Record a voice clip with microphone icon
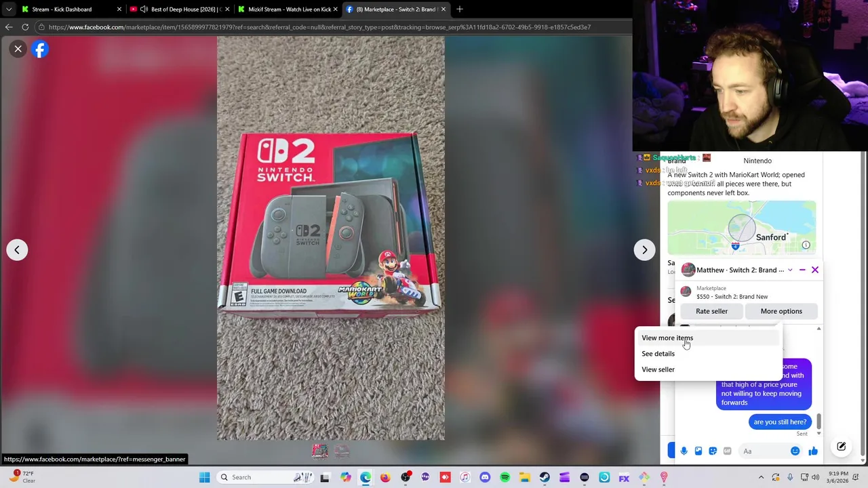This screenshot has width=868, height=488. [x=684, y=451]
